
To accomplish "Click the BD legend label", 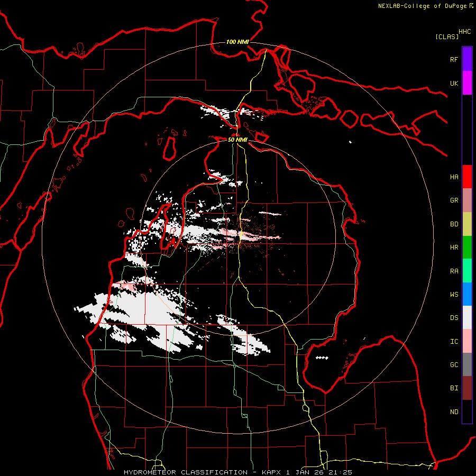I will tap(454, 224).
